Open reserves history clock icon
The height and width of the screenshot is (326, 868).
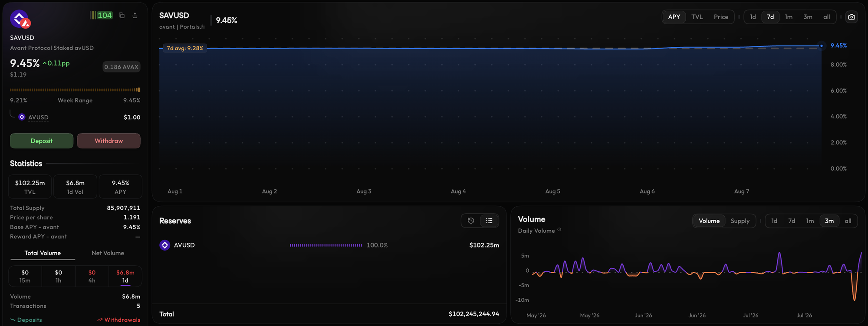471,221
